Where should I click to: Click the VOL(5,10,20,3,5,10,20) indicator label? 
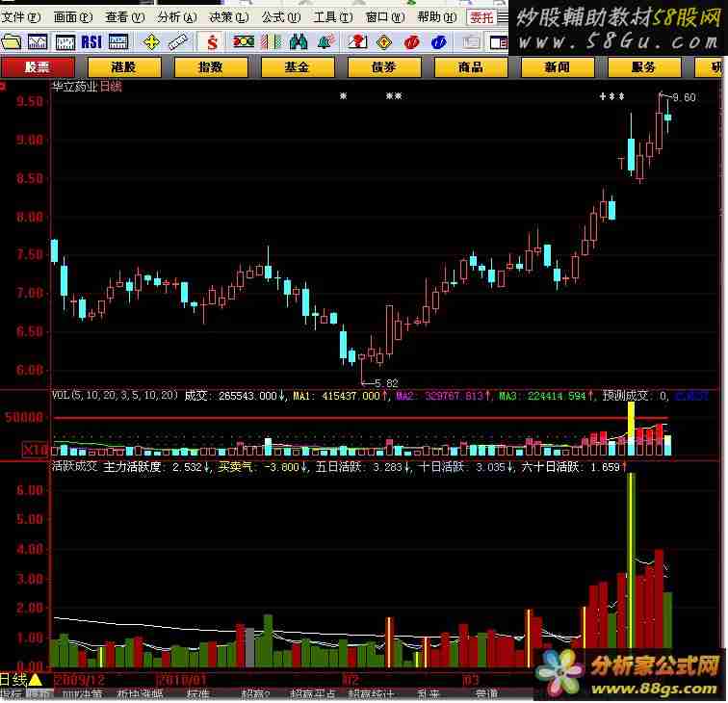coord(115,395)
